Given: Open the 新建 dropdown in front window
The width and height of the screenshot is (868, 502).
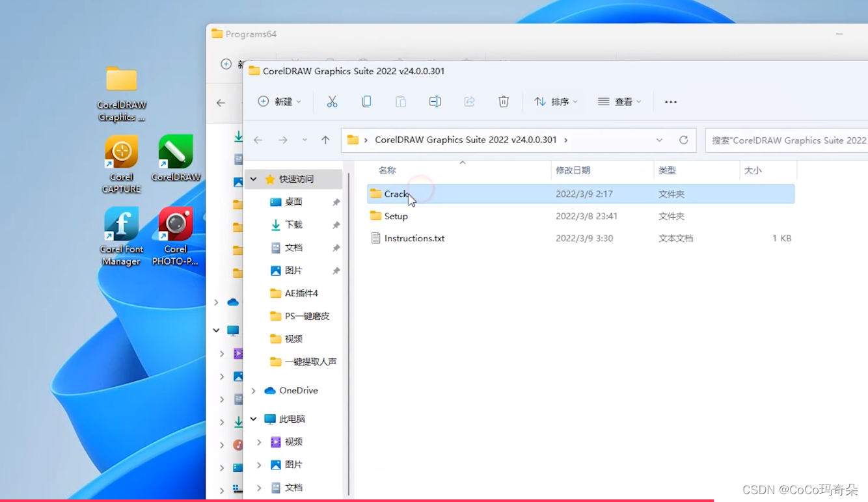Looking at the screenshot, I should [x=280, y=101].
